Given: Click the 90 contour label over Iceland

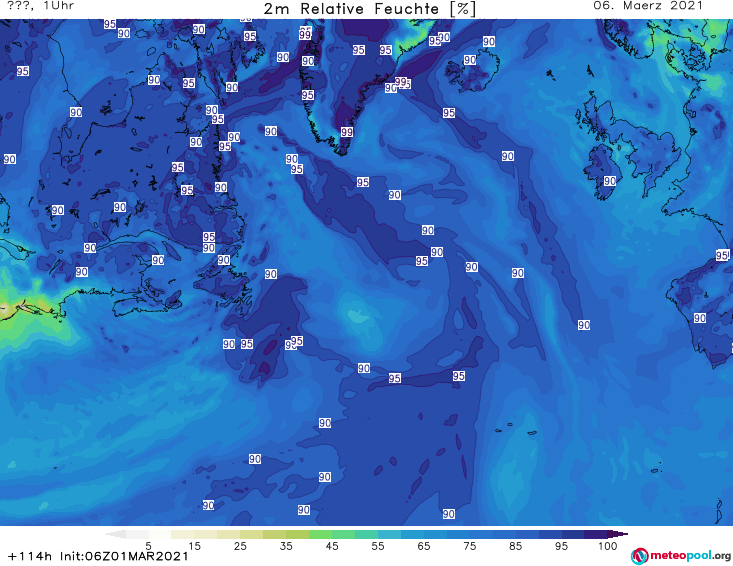Looking at the screenshot, I should coord(470,60).
